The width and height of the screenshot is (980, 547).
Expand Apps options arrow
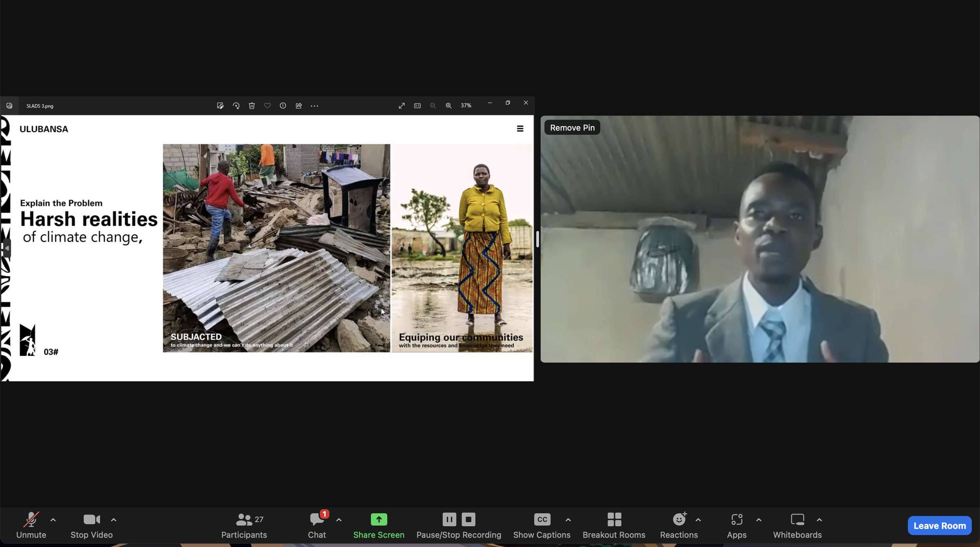[759, 520]
